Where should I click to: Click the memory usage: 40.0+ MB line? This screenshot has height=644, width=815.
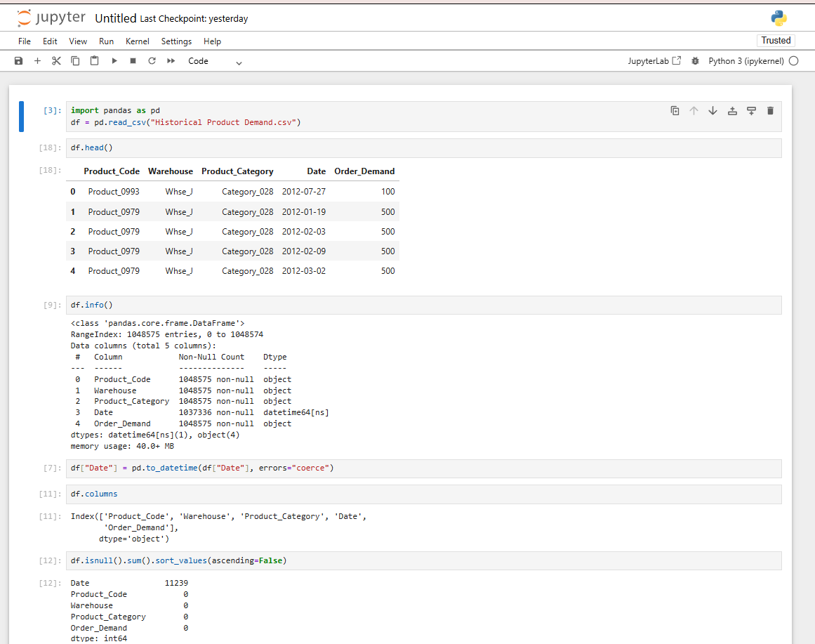(x=122, y=447)
